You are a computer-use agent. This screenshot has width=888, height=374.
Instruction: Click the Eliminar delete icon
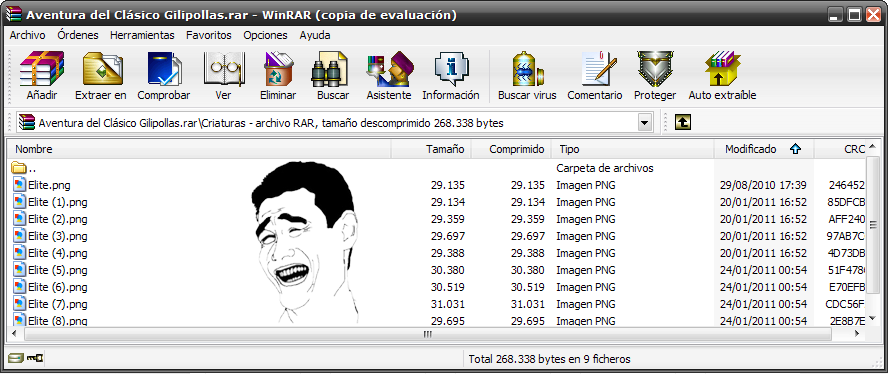278,69
